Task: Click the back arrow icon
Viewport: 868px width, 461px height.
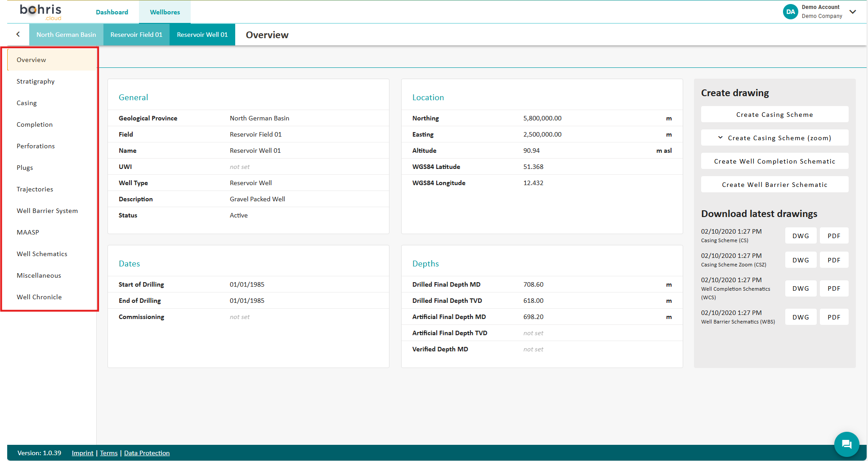Action: point(18,34)
